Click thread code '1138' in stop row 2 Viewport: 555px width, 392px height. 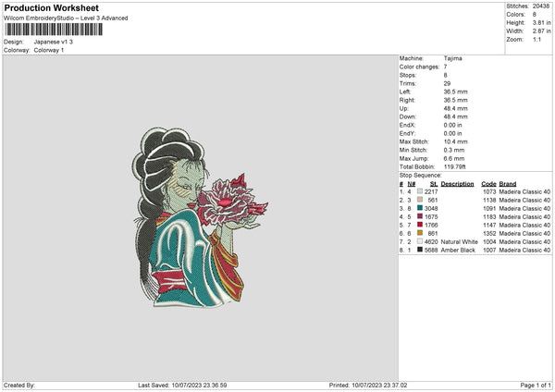(489, 200)
